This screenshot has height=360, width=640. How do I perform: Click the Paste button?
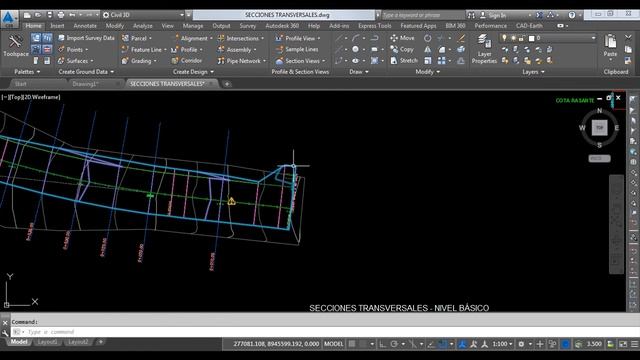(610, 46)
